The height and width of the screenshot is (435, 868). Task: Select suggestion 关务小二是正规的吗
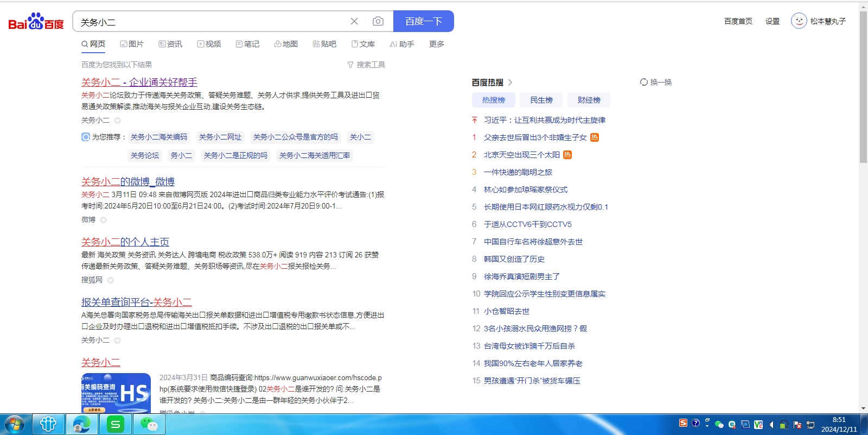(235, 155)
